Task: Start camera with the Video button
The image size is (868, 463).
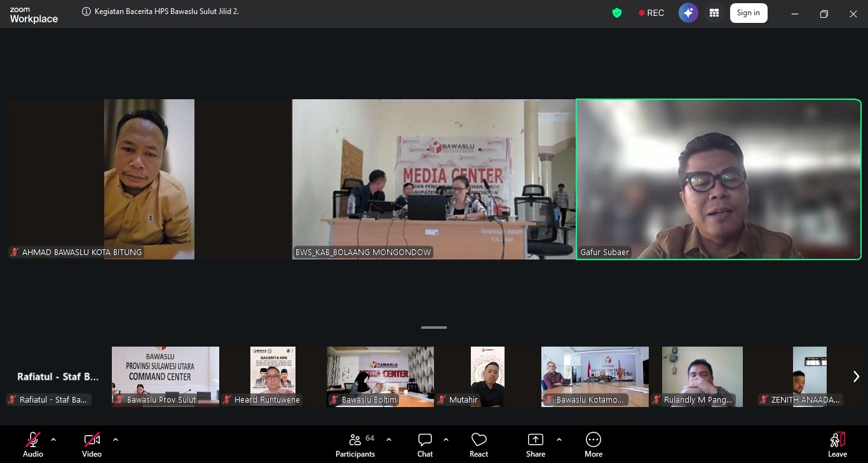Action: coord(92,445)
